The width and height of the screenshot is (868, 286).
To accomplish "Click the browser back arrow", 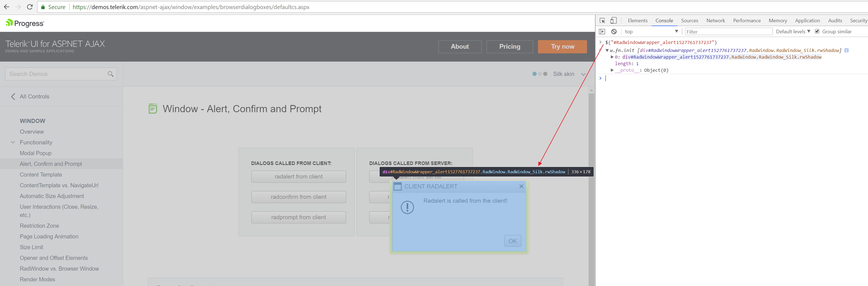I will tap(6, 7).
